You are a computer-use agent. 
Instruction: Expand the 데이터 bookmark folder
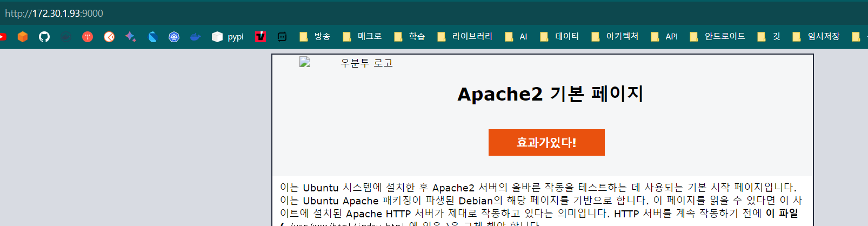pos(559,37)
